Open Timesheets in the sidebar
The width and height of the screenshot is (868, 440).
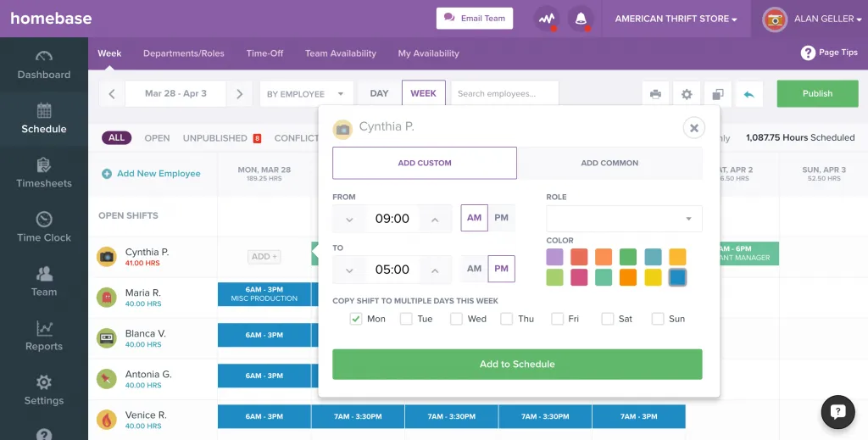coord(44,173)
